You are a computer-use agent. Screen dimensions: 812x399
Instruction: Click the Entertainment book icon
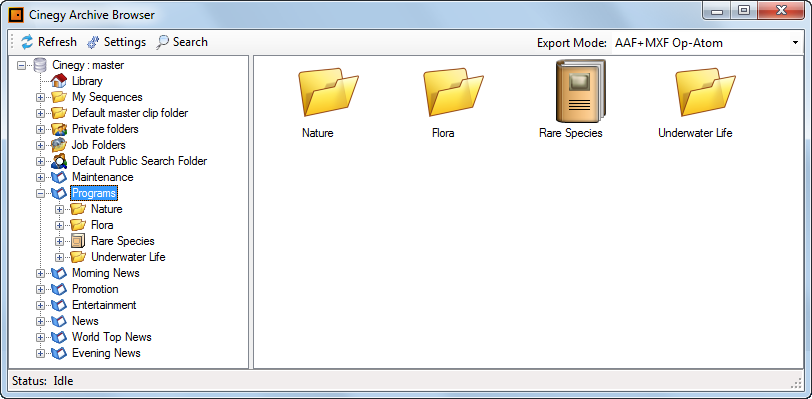click(59, 305)
